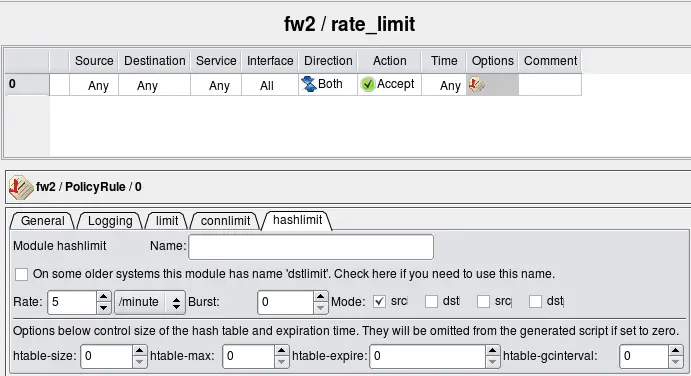
Task: Click the Both direction icon in rule 0
Action: (x=308, y=84)
